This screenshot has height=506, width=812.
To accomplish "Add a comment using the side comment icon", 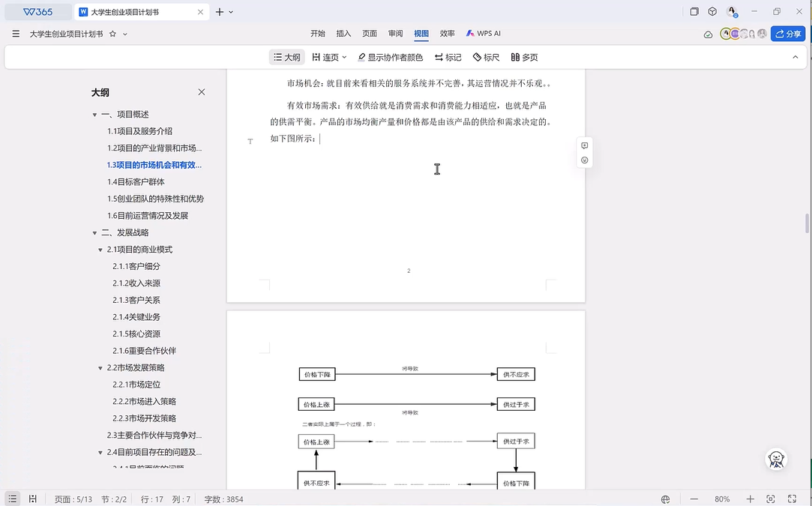I will point(585,145).
